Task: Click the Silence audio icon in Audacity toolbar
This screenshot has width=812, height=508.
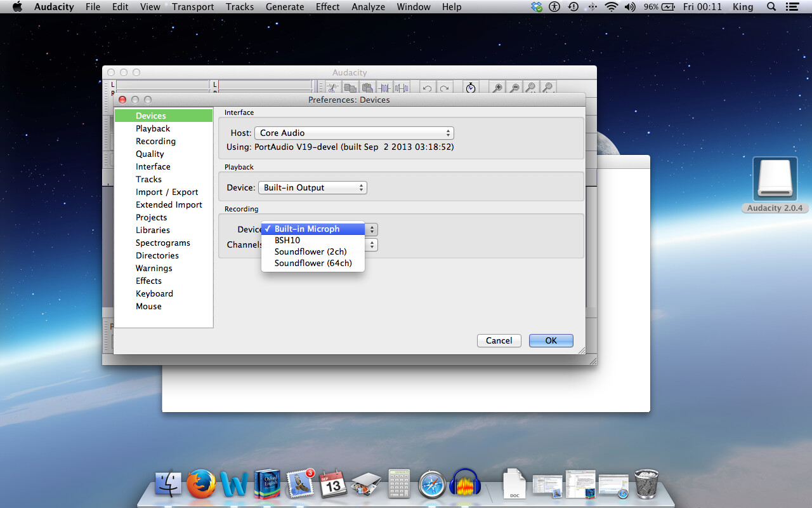Action: click(402, 88)
